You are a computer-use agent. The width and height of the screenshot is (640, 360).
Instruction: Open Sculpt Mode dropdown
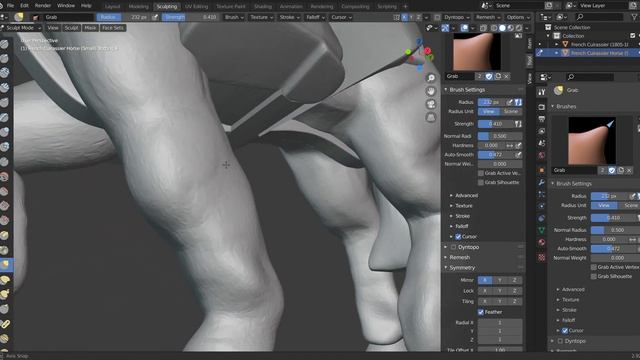coord(21,28)
